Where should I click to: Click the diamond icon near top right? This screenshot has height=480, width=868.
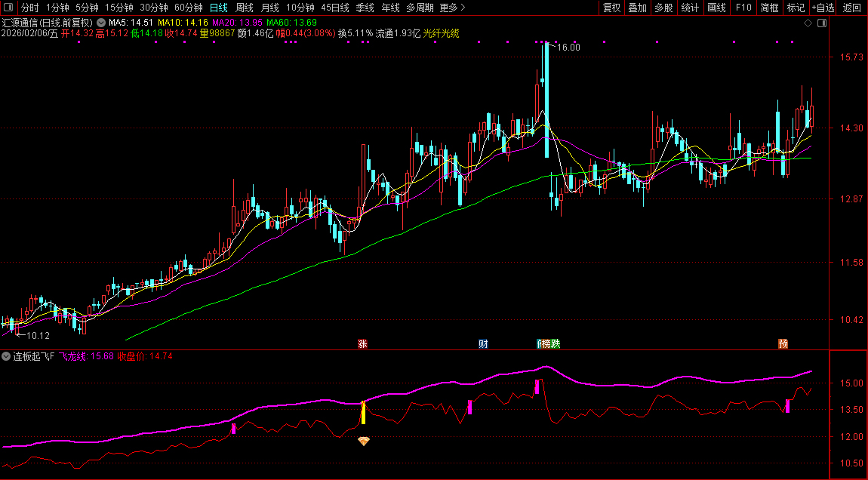point(808,23)
